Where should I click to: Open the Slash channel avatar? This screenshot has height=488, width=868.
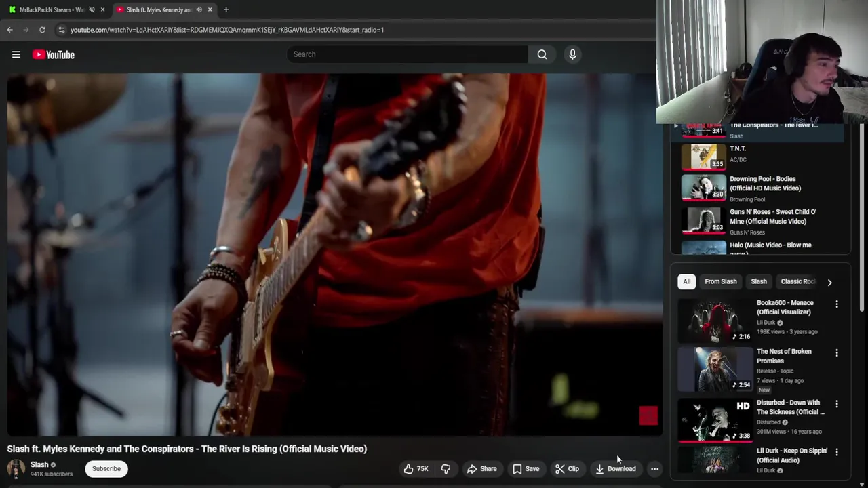tap(16, 468)
